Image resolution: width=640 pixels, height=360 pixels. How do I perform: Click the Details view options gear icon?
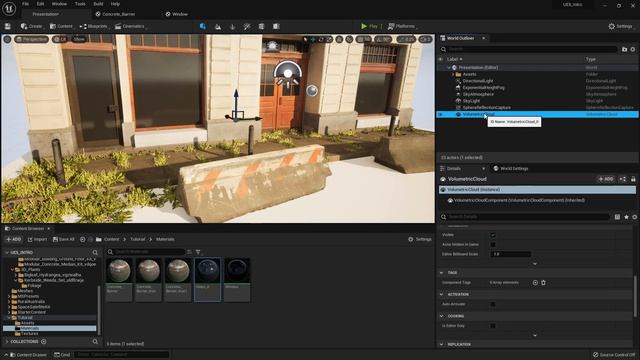pyautogui.click(x=634, y=217)
